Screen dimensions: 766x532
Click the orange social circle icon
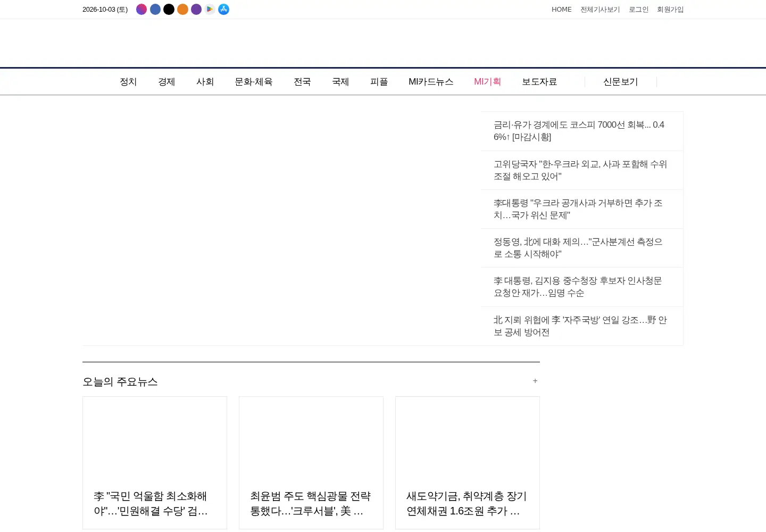pyautogui.click(x=182, y=9)
